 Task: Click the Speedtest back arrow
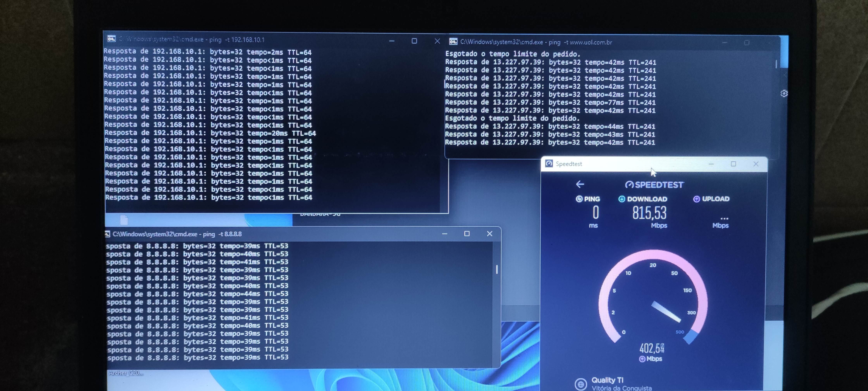pyautogui.click(x=580, y=184)
